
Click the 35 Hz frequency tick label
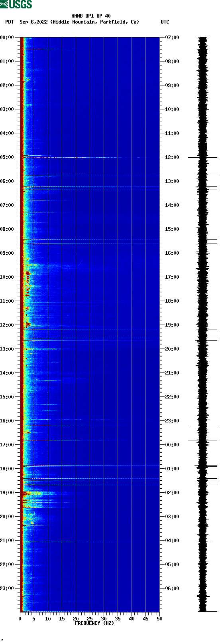pos(118,619)
